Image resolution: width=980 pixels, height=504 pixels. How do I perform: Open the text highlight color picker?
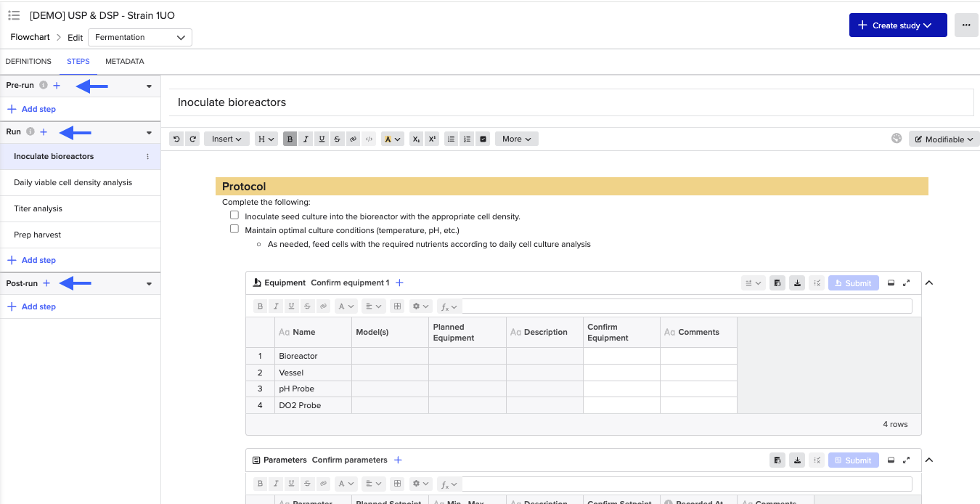coord(393,139)
